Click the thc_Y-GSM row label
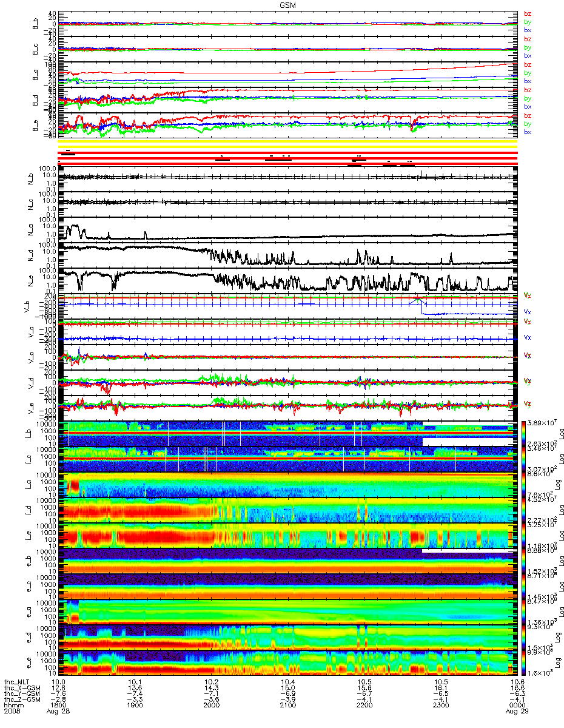Image resolution: width=564 pixels, height=728 pixels. (x=21, y=693)
